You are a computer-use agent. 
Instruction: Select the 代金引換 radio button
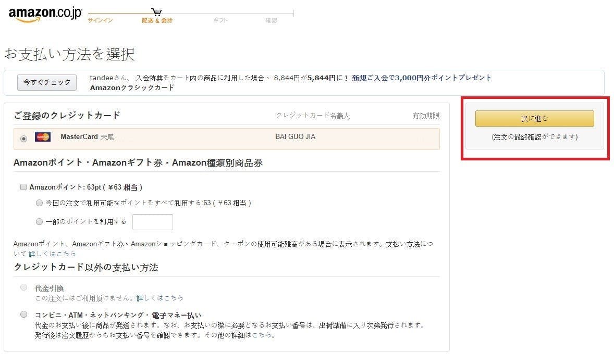[x=24, y=287]
